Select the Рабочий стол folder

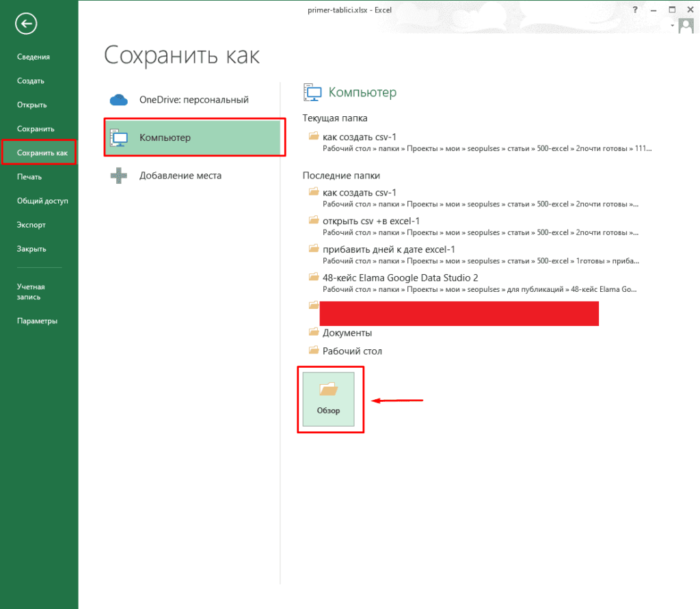pos(351,351)
